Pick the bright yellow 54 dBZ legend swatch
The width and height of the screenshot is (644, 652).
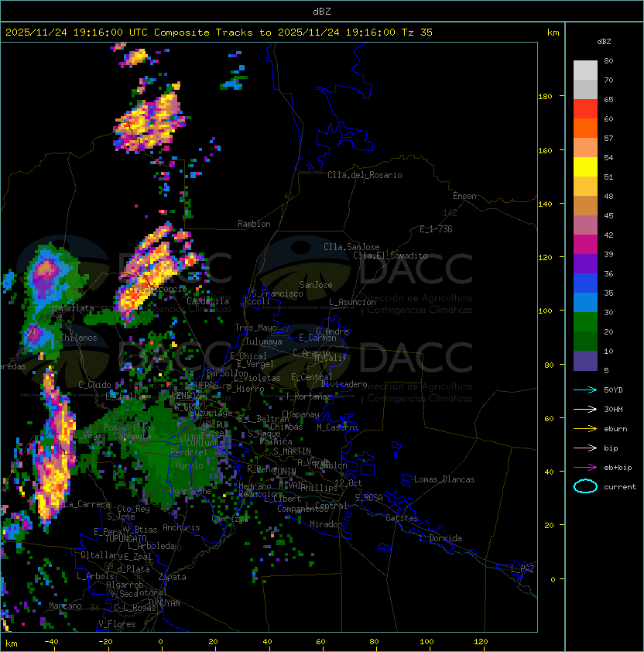pyautogui.click(x=585, y=167)
